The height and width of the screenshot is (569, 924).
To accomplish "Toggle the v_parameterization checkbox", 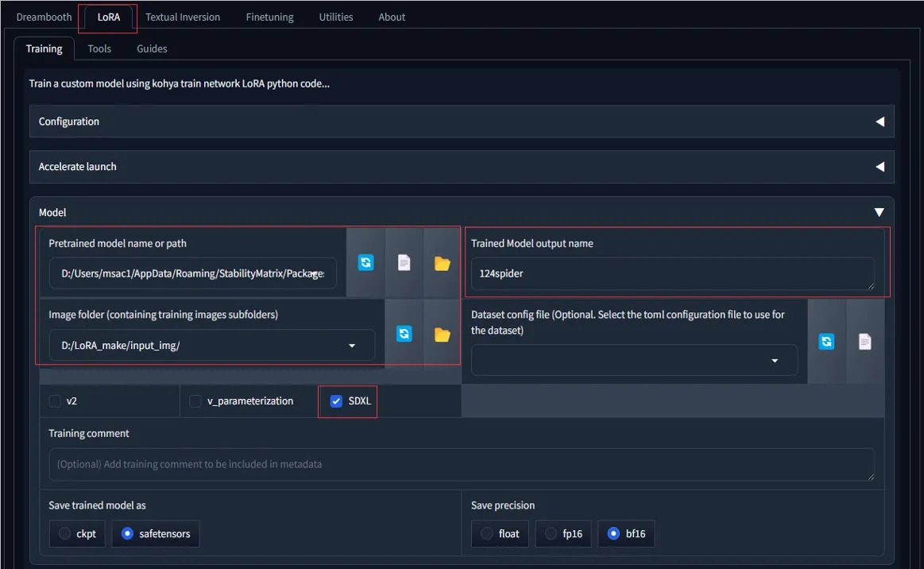I will pos(195,401).
